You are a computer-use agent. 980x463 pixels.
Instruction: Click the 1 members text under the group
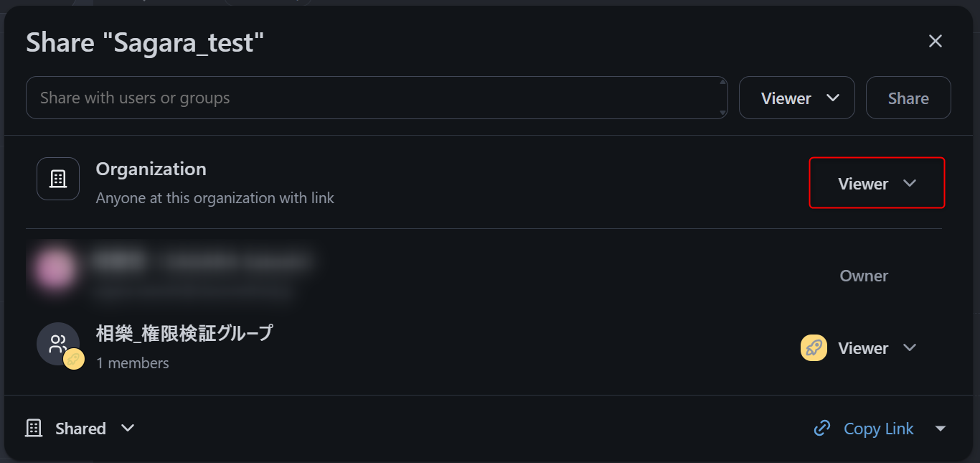[x=133, y=363]
